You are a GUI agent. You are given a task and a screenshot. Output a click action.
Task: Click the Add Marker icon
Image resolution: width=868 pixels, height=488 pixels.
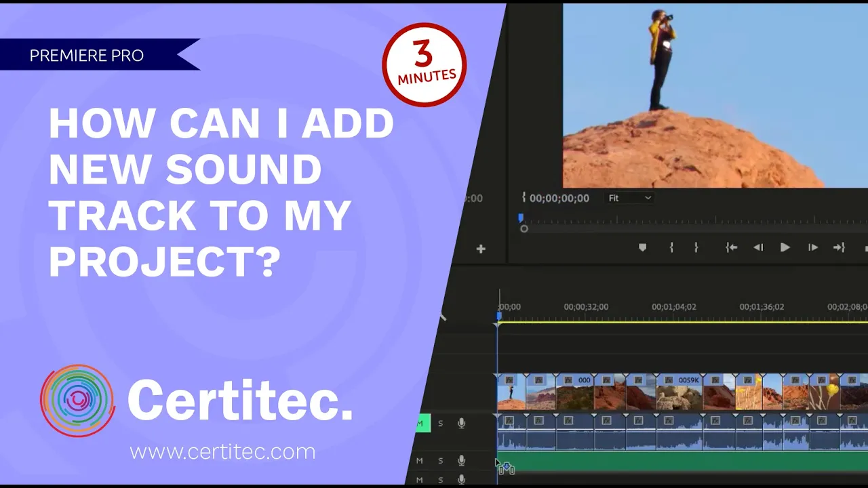tap(643, 248)
